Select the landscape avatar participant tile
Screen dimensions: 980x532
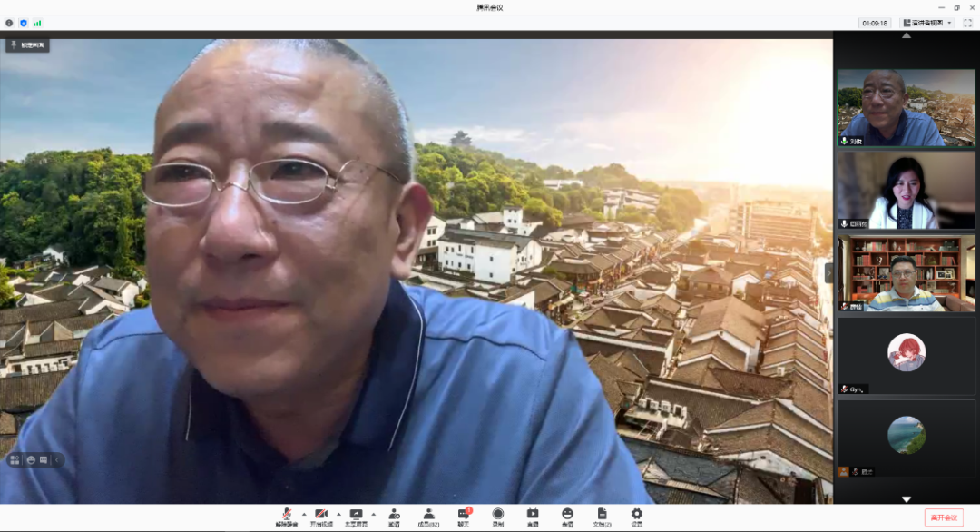point(906,438)
